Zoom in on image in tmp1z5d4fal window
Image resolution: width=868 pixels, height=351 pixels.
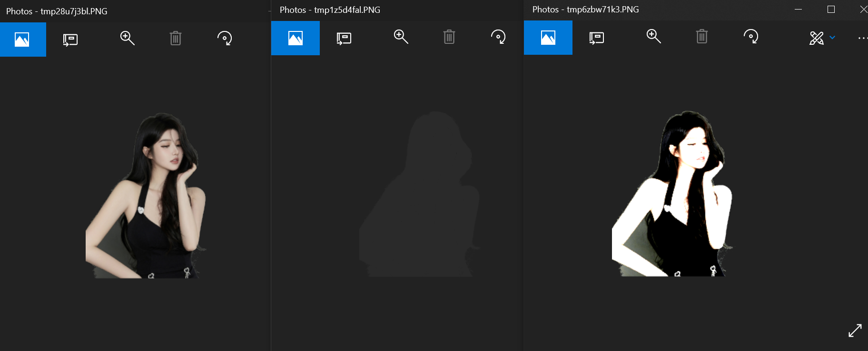(401, 37)
